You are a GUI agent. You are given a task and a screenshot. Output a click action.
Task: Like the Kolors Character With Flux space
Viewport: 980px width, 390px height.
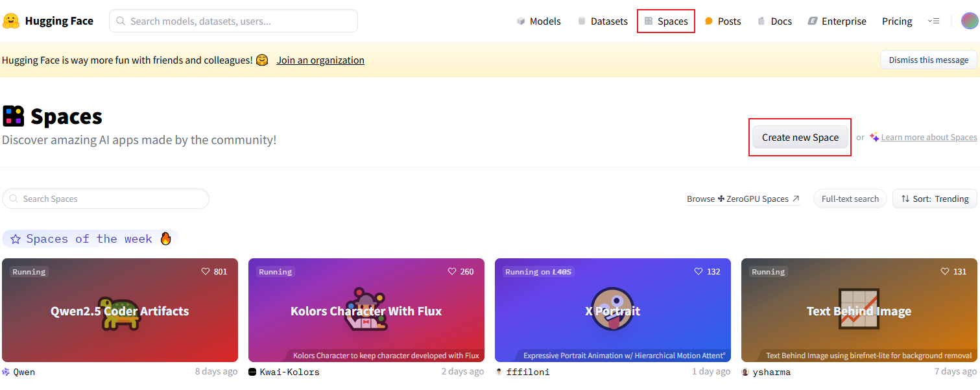pos(452,271)
